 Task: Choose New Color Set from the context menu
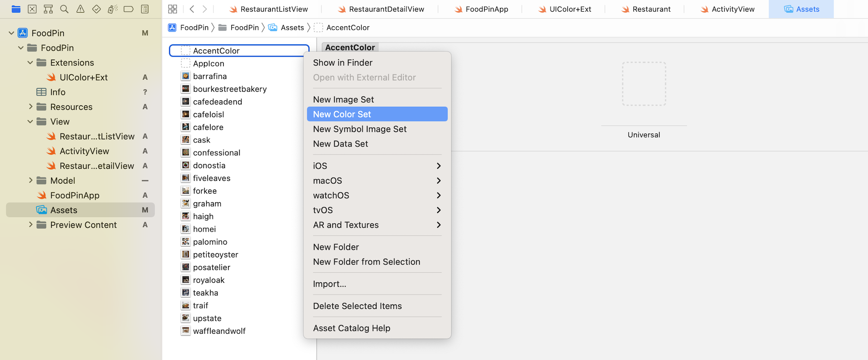pyautogui.click(x=377, y=114)
